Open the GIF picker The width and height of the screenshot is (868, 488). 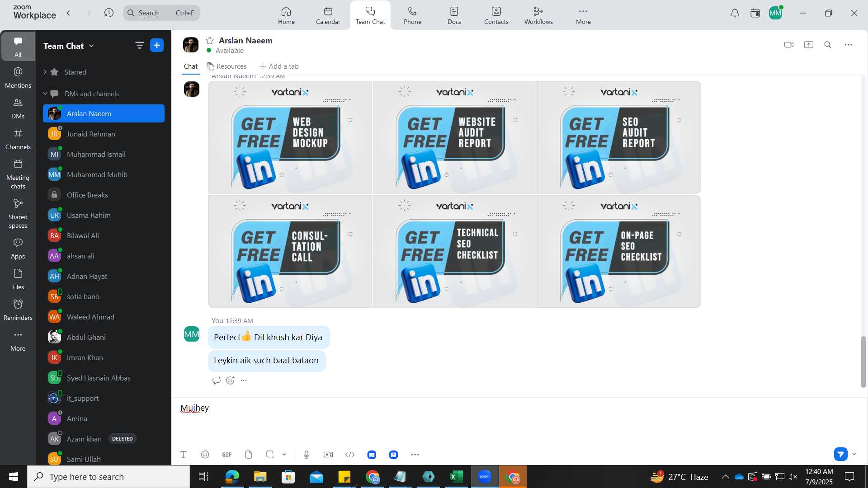click(227, 455)
